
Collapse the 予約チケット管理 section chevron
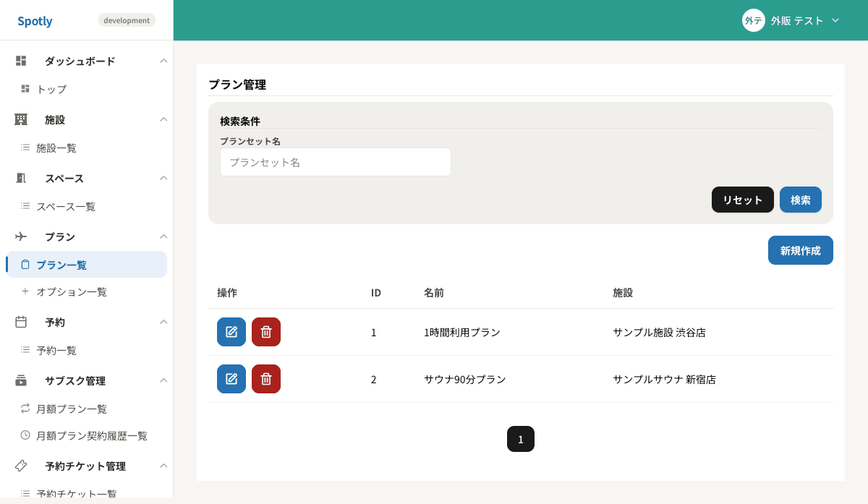tap(163, 466)
